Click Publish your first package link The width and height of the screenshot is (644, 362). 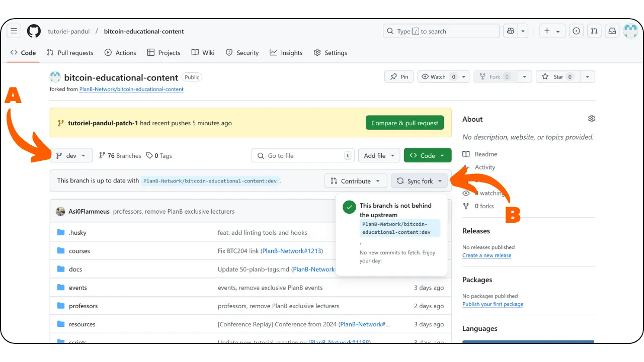(493, 304)
